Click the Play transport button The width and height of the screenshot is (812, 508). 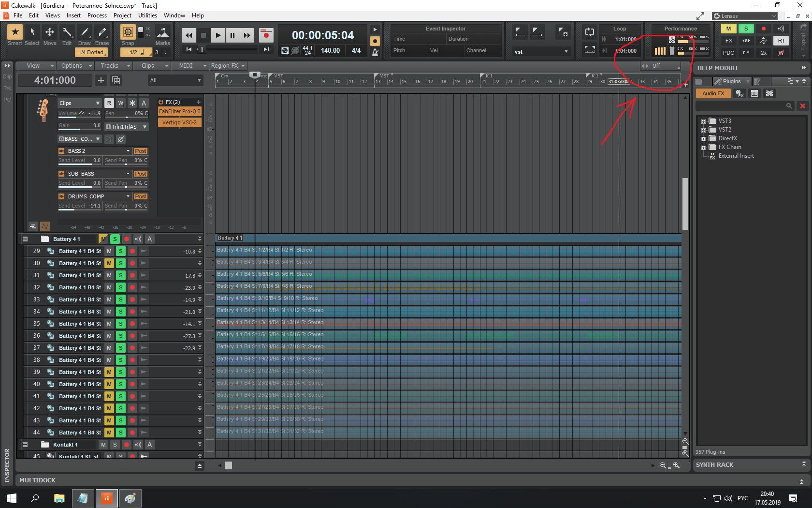[x=218, y=35]
